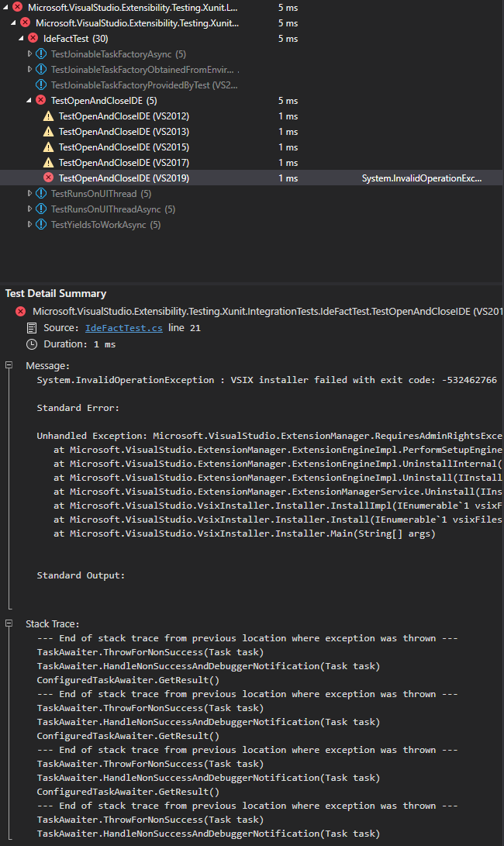Click not-run icon of TestRunsOnUIThread (5)
504x846 pixels.
tap(41, 193)
